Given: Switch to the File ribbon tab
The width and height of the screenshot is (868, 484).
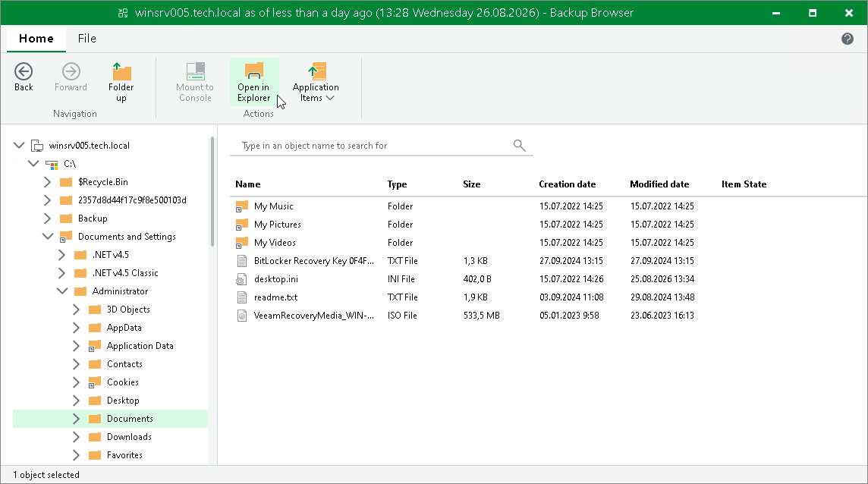Looking at the screenshot, I should [87, 38].
